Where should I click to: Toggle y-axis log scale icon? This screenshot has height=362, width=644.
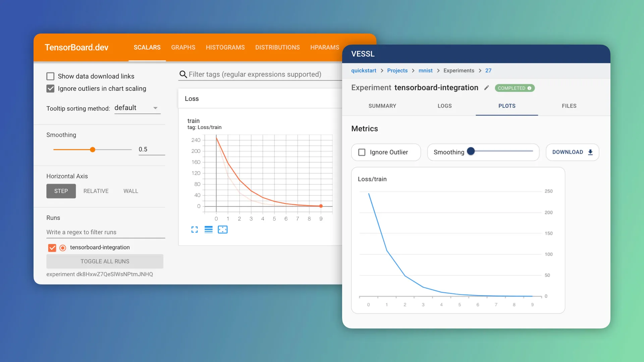click(x=208, y=230)
